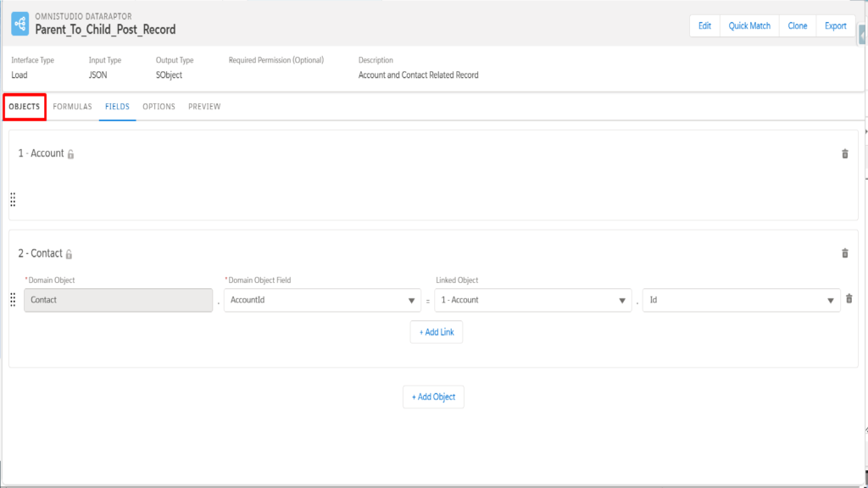This screenshot has width=868, height=488.
Task: Click the SObject output type value
Action: point(169,75)
